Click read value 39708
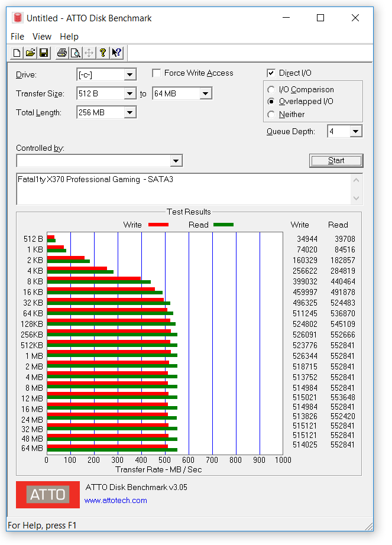The height and width of the screenshot is (545, 392). 345,239
